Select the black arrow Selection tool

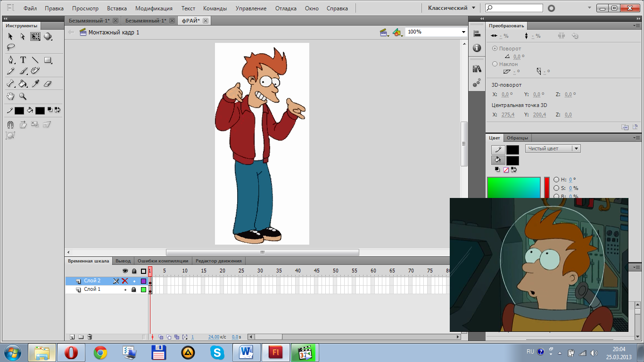[10, 36]
